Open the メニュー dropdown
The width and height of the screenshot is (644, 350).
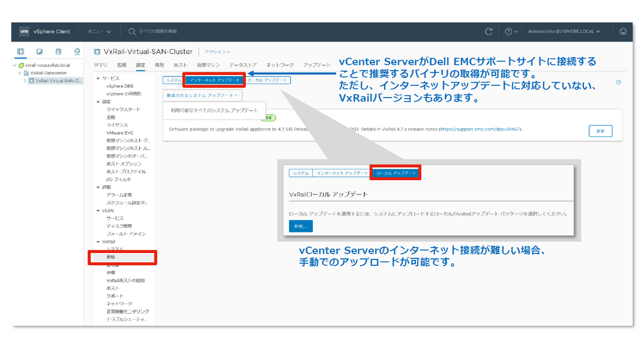(99, 32)
